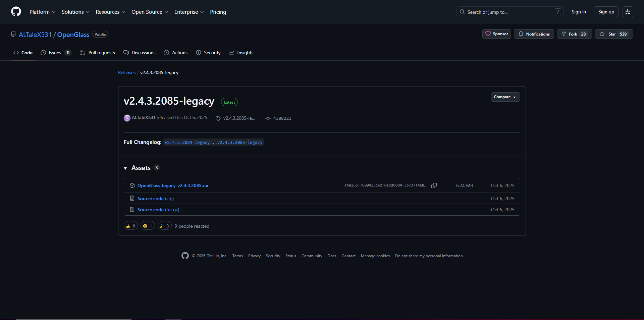Switch to the Insights tab
The image size is (644, 320).
click(241, 53)
